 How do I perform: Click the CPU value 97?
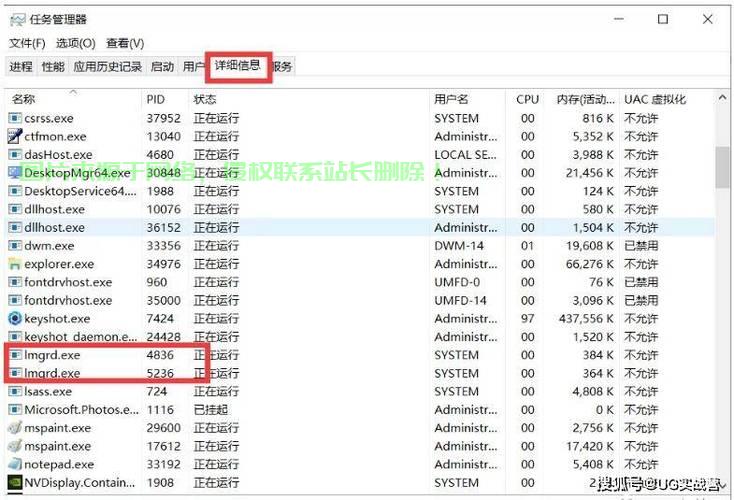528,319
